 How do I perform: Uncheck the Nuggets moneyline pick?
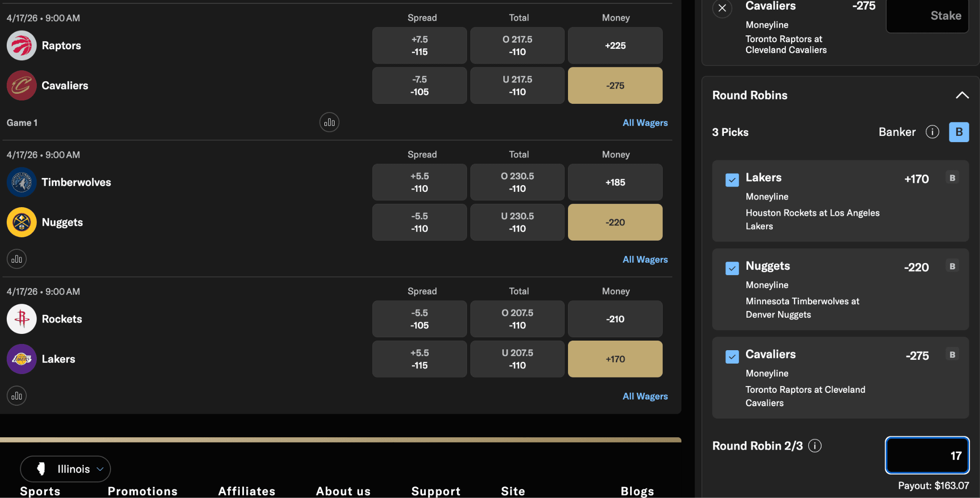tap(731, 268)
